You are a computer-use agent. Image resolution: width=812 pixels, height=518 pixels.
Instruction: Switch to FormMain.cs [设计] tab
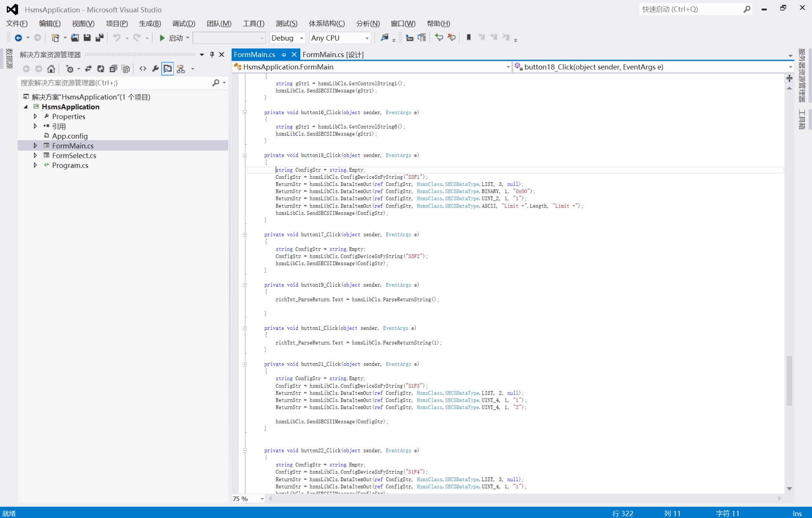pyautogui.click(x=333, y=55)
